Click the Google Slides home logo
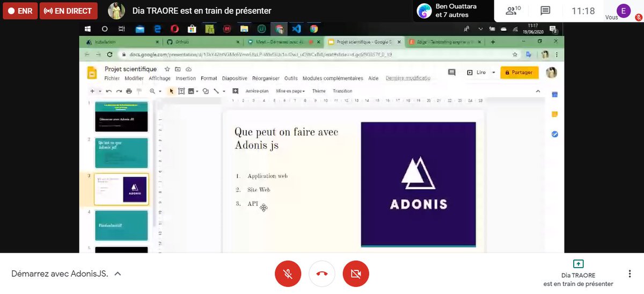 (92, 73)
